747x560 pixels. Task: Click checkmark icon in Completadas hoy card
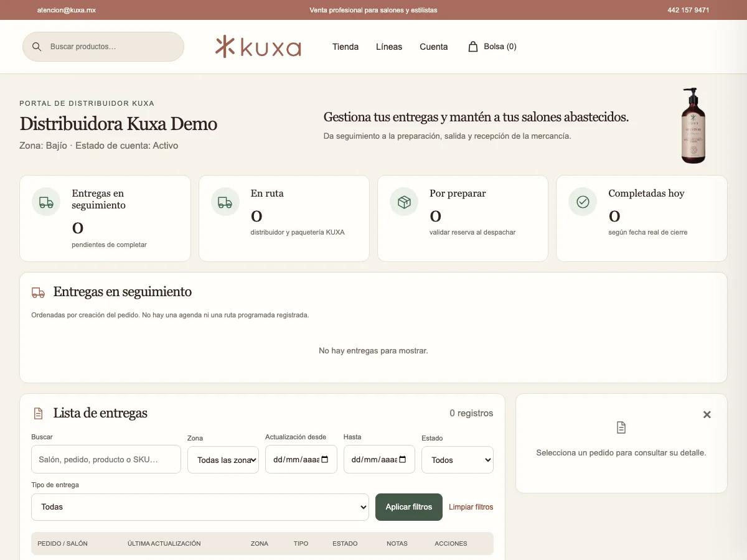(x=583, y=202)
